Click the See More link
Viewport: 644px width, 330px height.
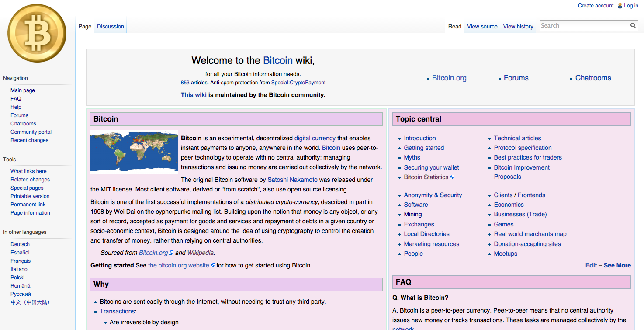point(617,265)
